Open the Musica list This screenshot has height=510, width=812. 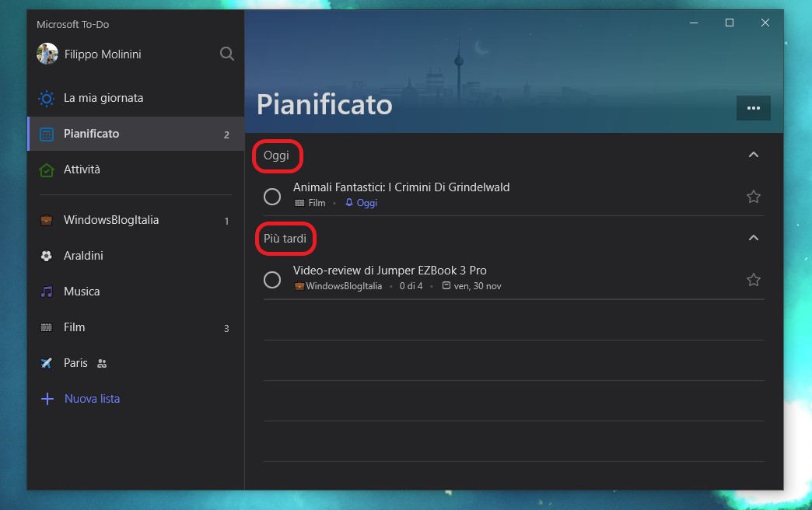(135, 292)
